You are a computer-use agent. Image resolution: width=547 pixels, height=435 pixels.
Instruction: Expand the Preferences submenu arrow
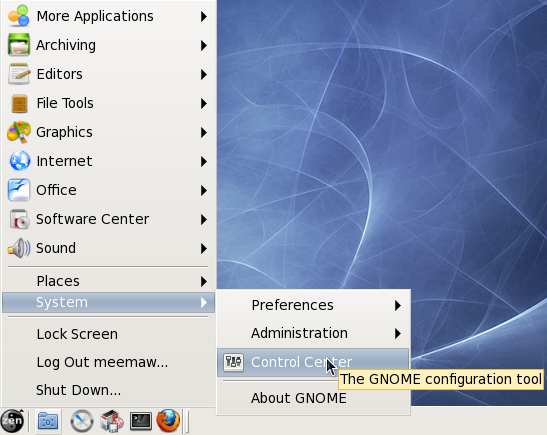point(398,306)
